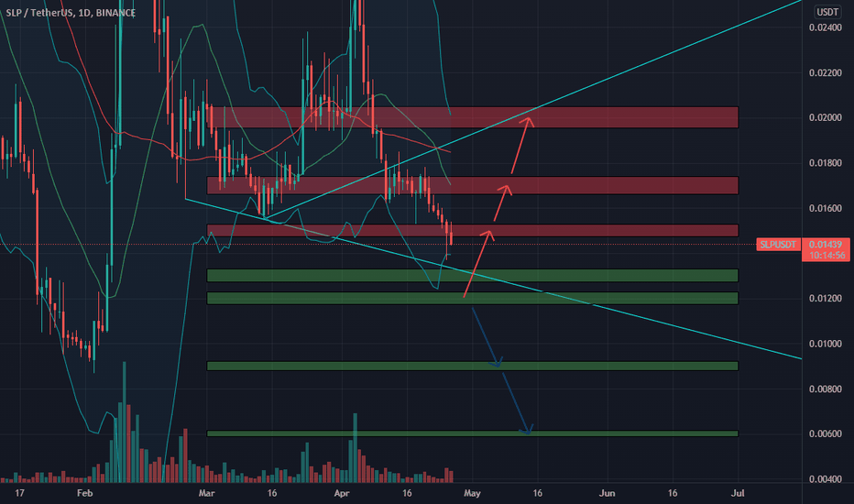
Task: Select the top red resistance zone near 0.02000
Action: tap(473, 117)
